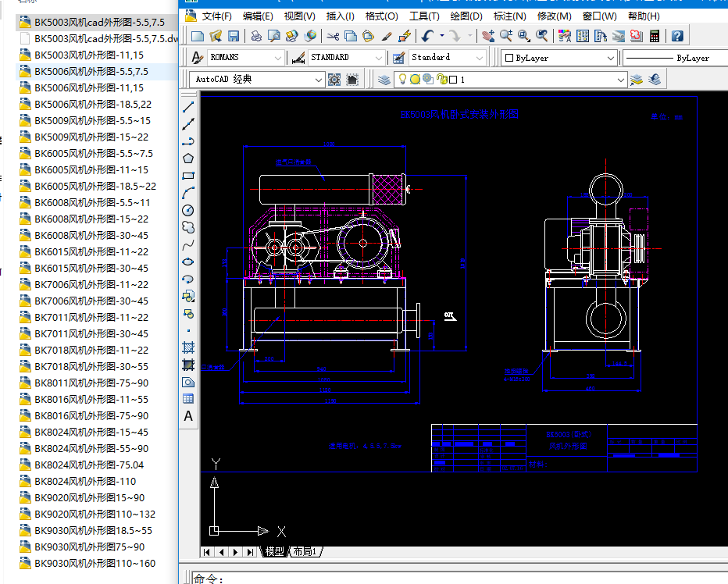Toggle the layer on/off lightbulb
Screen dimensions: 728x584
(x=403, y=80)
